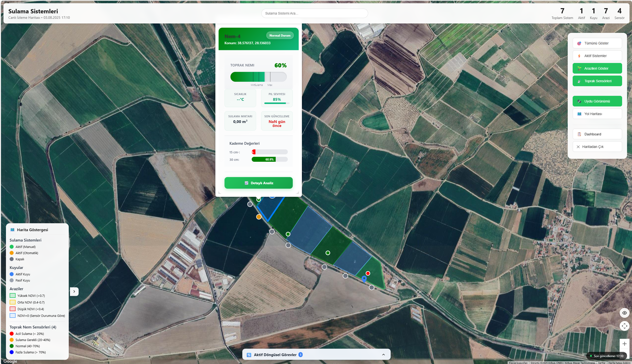The width and height of the screenshot is (632, 364).
Task: Click the map icon in Harita Göstergesi header
Action: 12,230
